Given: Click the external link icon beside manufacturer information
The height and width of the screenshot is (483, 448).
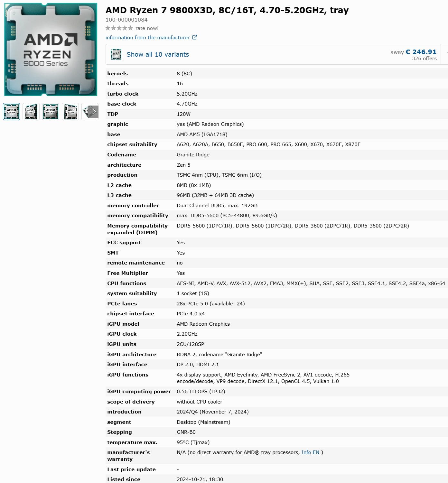Looking at the screenshot, I should (x=194, y=37).
